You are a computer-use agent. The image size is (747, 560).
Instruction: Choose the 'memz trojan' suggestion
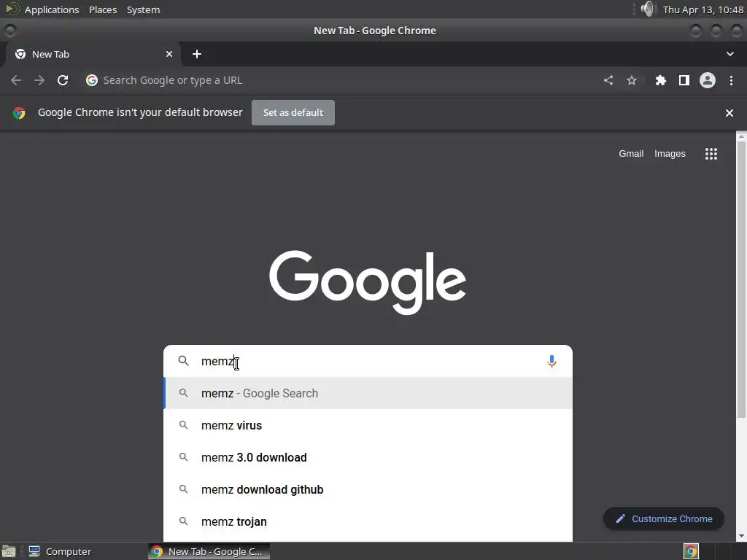click(x=368, y=522)
